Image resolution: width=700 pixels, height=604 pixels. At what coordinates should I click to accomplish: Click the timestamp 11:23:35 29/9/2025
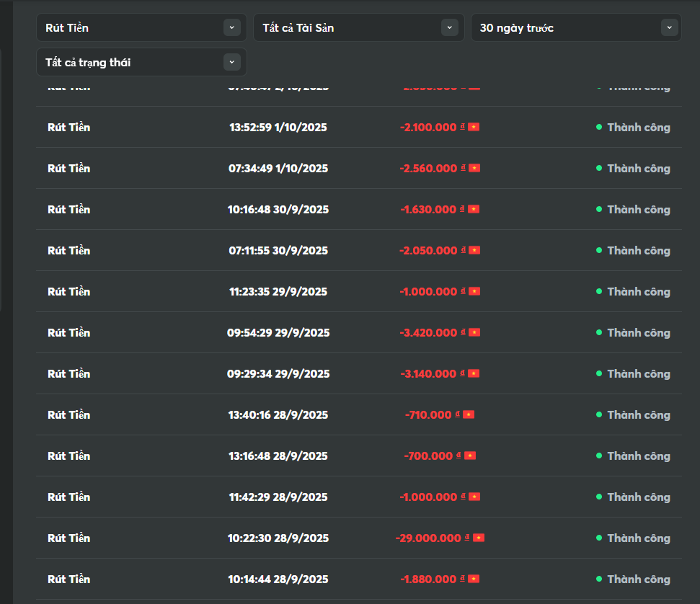(x=278, y=292)
